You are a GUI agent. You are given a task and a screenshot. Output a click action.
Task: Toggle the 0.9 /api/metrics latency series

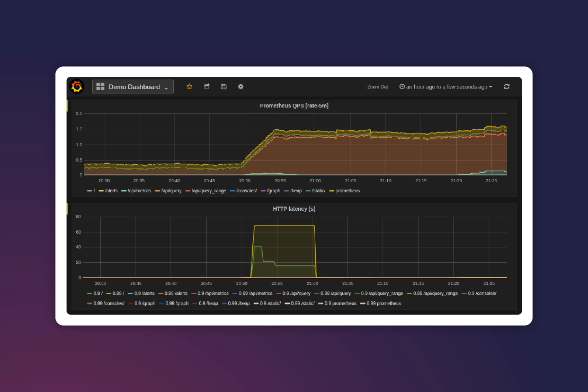coord(210,293)
